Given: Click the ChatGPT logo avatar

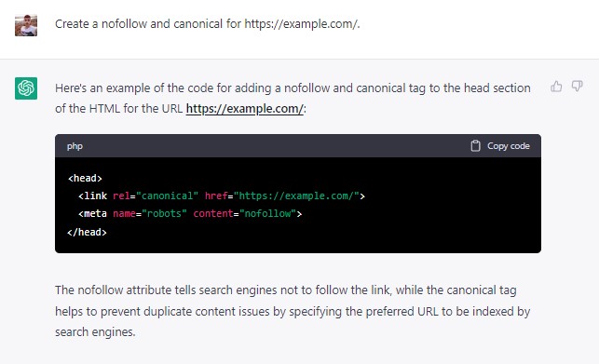Looking at the screenshot, I should point(26,88).
